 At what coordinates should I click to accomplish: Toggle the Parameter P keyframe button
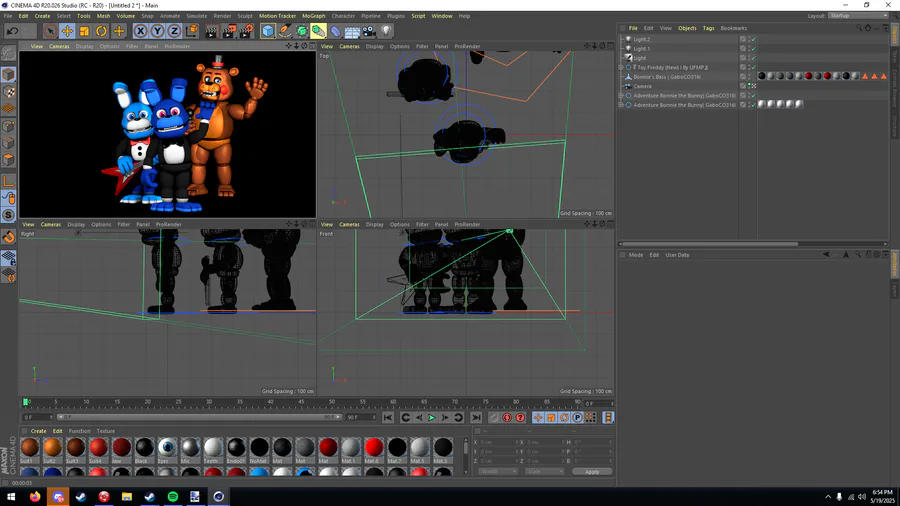click(577, 418)
